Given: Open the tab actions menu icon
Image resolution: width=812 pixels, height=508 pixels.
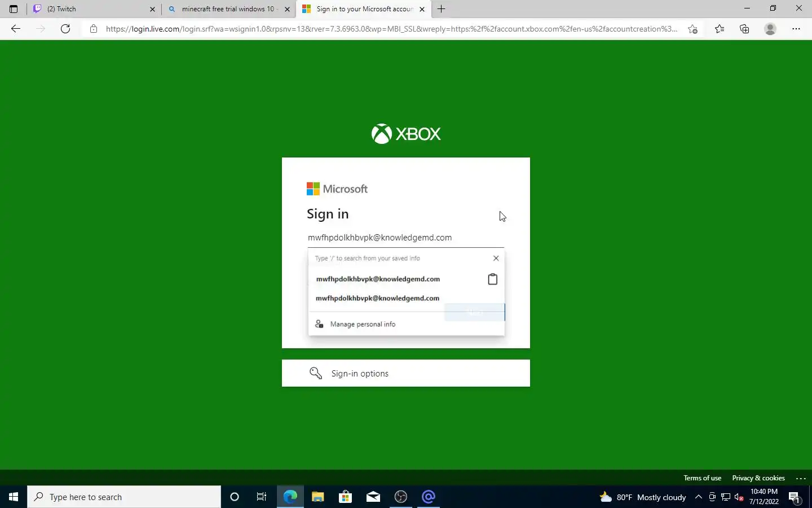Looking at the screenshot, I should [14, 9].
